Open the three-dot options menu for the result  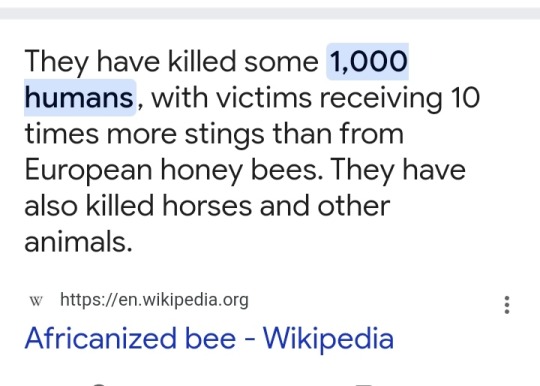507,305
